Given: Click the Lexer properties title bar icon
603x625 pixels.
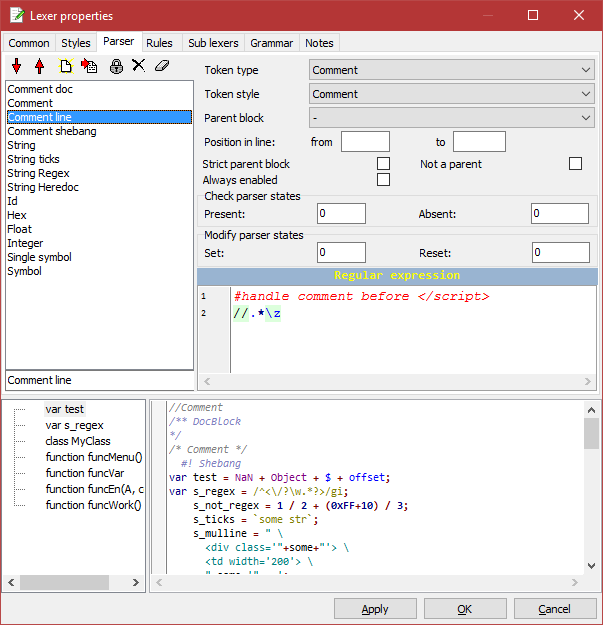Looking at the screenshot, I should [17, 15].
